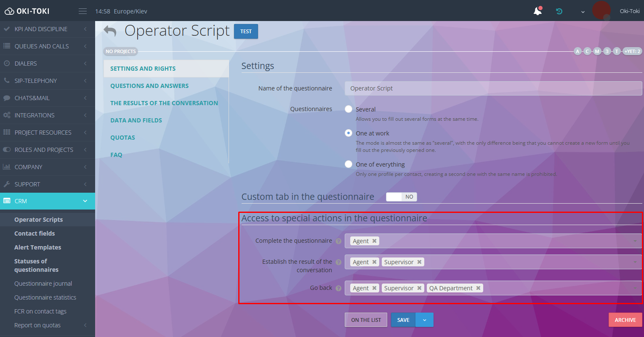Select the One of everything radio option
644x337 pixels.
click(x=349, y=164)
